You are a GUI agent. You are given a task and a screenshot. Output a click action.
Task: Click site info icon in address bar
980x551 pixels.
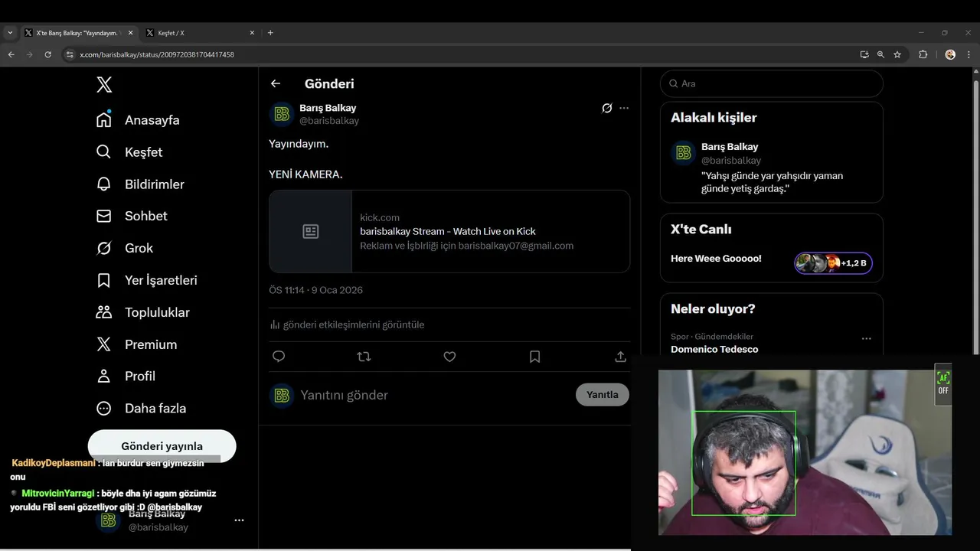[x=70, y=54]
